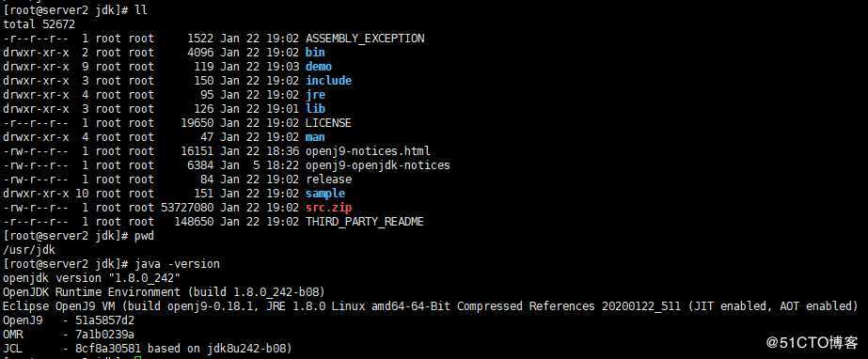The height and width of the screenshot is (359, 868).
Task: Click the openj9-openjdk-notices file name
Action: click(x=377, y=165)
